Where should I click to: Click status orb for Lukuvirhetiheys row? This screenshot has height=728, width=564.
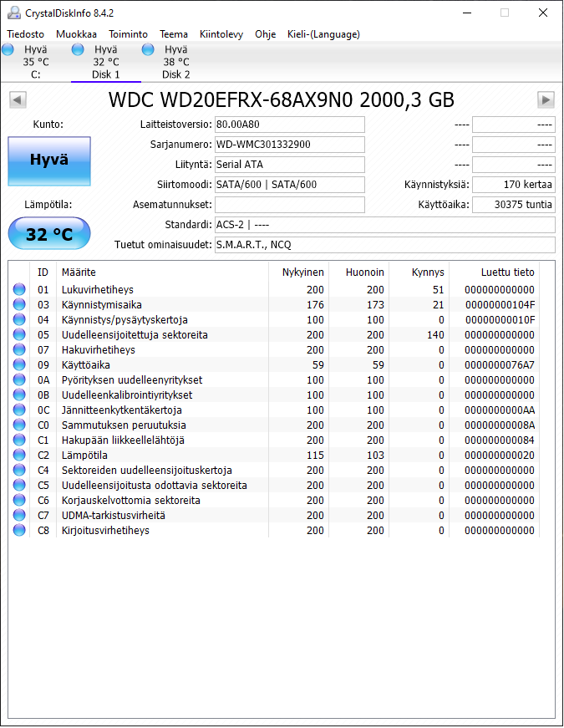click(x=19, y=289)
